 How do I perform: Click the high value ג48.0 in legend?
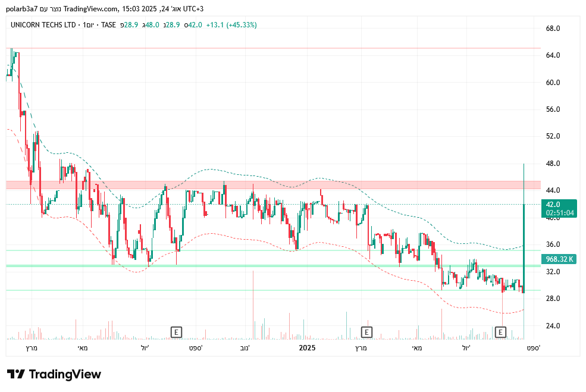point(151,25)
